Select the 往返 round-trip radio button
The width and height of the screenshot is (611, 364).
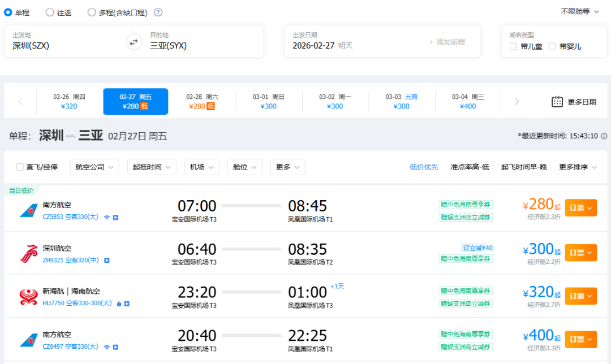tap(50, 12)
